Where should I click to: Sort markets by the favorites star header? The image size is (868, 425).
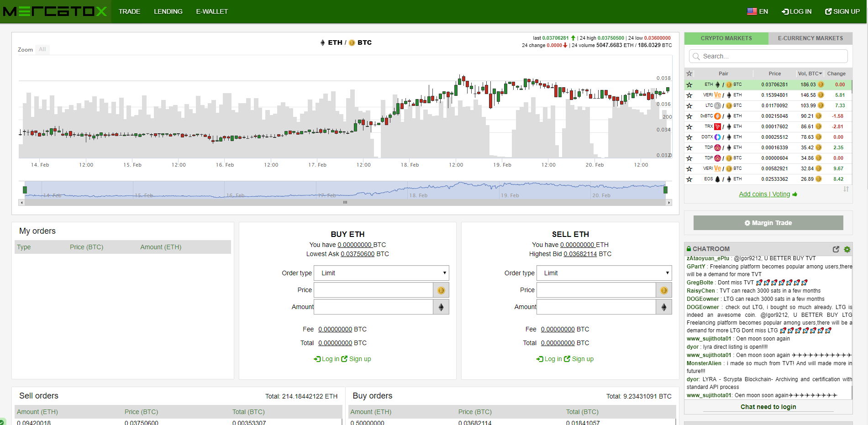pyautogui.click(x=689, y=73)
